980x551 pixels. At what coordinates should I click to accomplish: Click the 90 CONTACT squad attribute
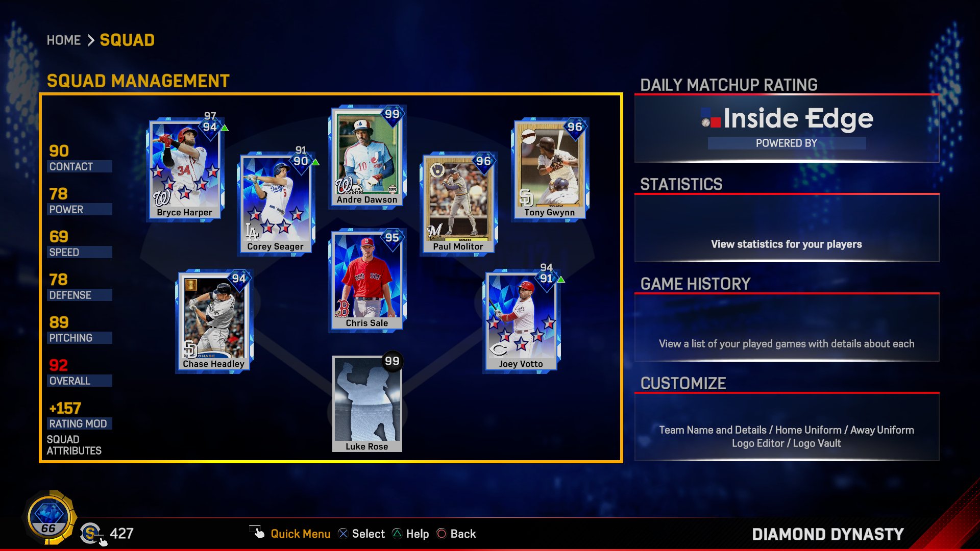tap(80, 158)
